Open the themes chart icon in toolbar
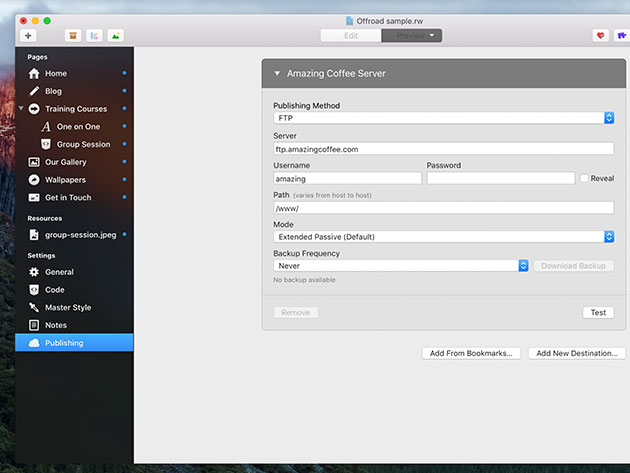Screen dimensions: 630x473 click(x=94, y=36)
